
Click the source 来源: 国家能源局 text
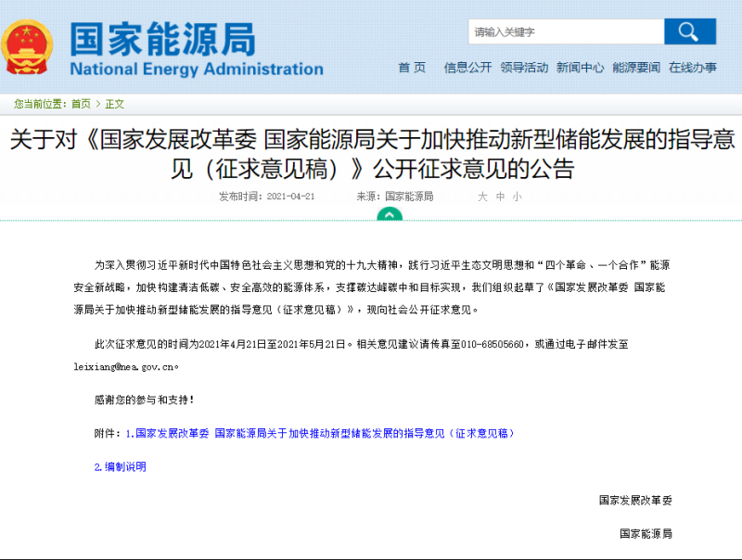(395, 197)
